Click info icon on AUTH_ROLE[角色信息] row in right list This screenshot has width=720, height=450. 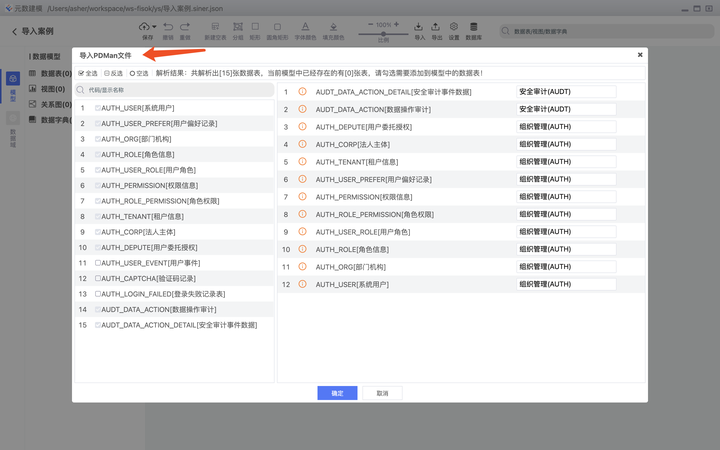tap(302, 249)
